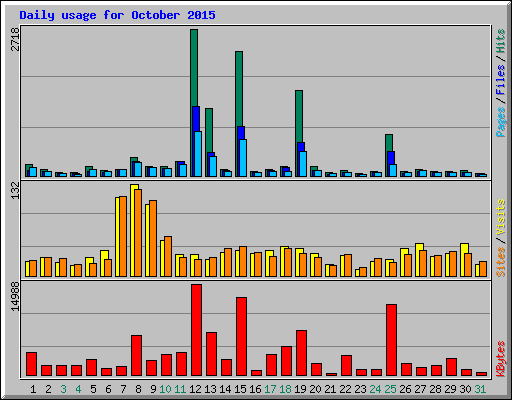Click the day "19" label on the x-axis
The image size is (512, 400).
pyautogui.click(x=300, y=389)
